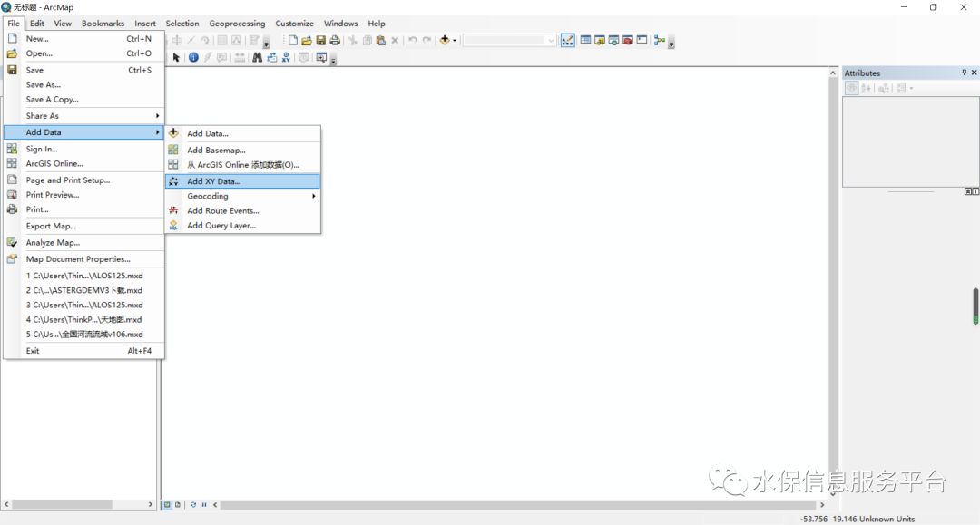Select the Identify tool icon

coord(193,57)
